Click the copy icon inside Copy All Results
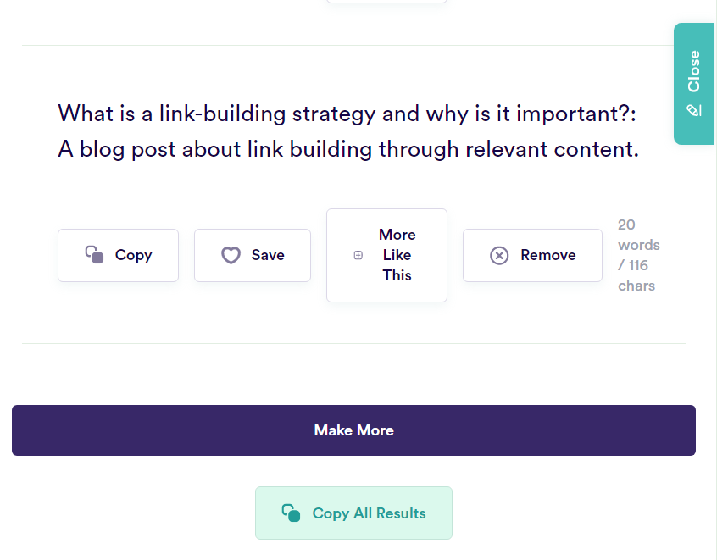Viewport: 728px width, 560px height. coord(292,513)
